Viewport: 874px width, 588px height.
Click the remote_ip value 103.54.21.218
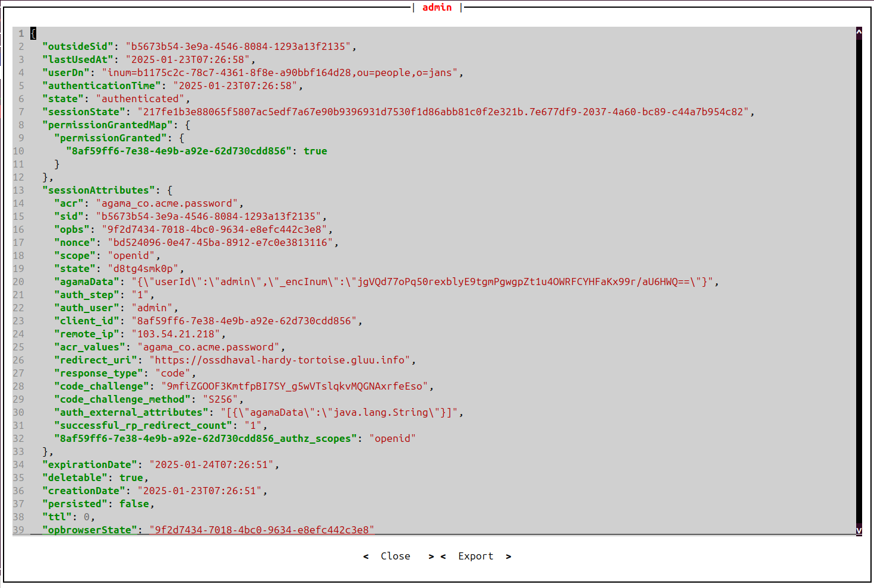[x=175, y=334]
